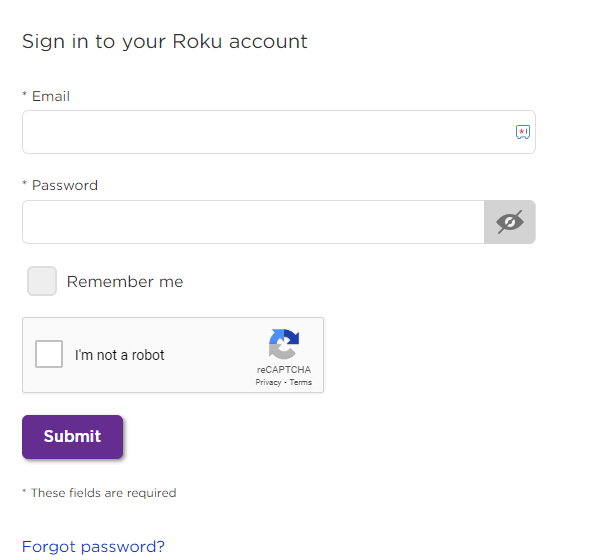This screenshot has width=601, height=560.
Task: Click the purple Submit button
Action: click(72, 437)
